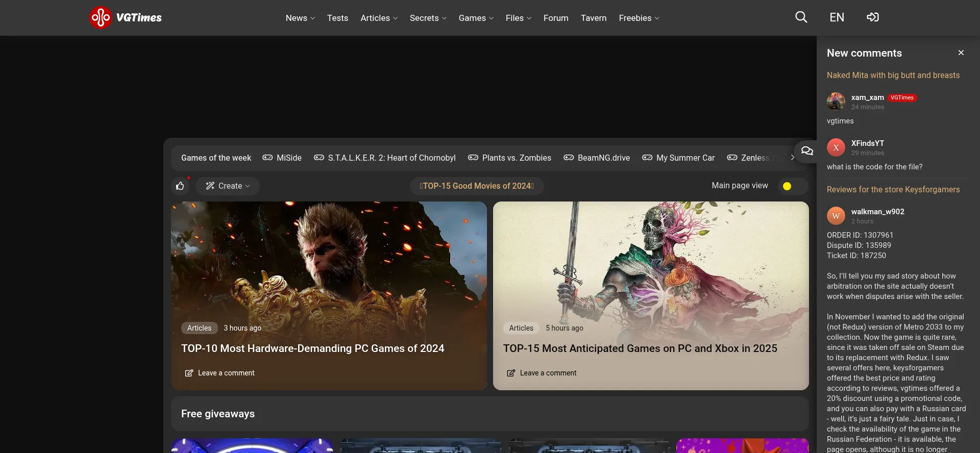Open the Tavern menu item
This screenshot has width=980, height=453.
[594, 18]
